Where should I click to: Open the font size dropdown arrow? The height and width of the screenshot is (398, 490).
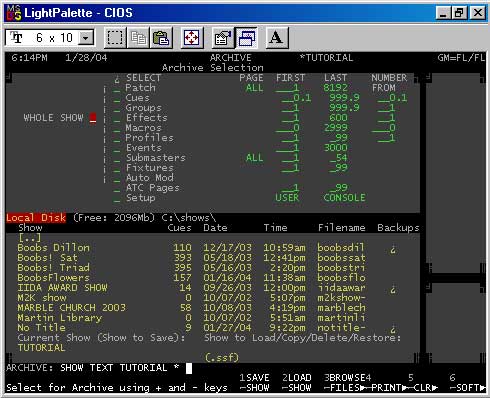coord(86,38)
